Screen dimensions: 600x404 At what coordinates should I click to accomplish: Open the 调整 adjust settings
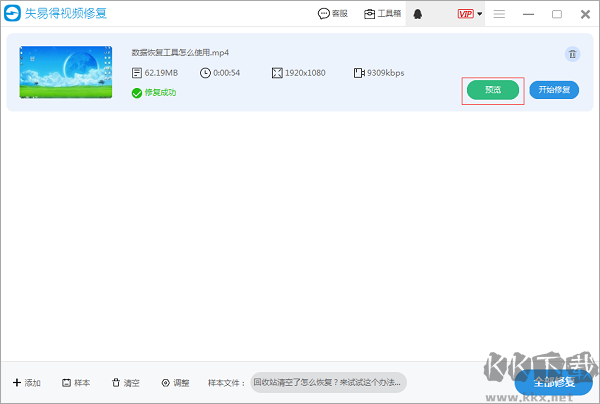[x=175, y=383]
